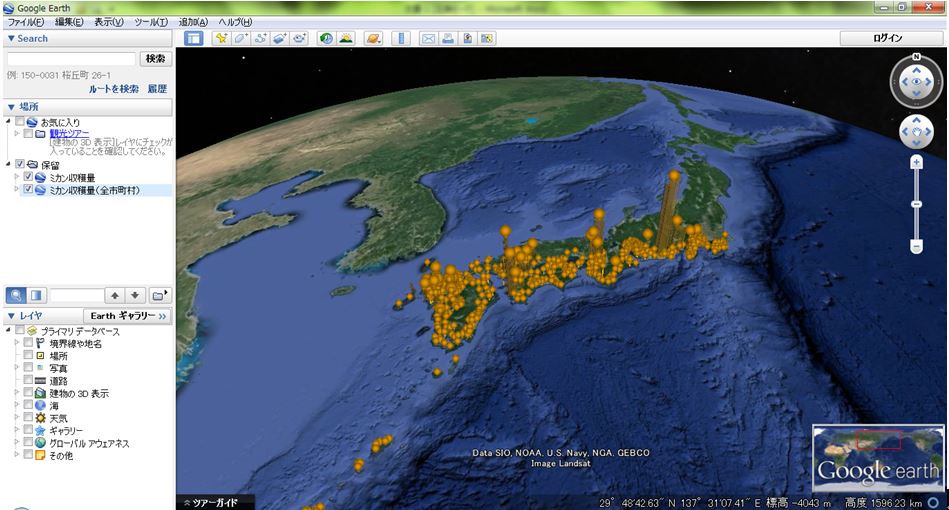Click the zoom in plus button

click(x=916, y=162)
